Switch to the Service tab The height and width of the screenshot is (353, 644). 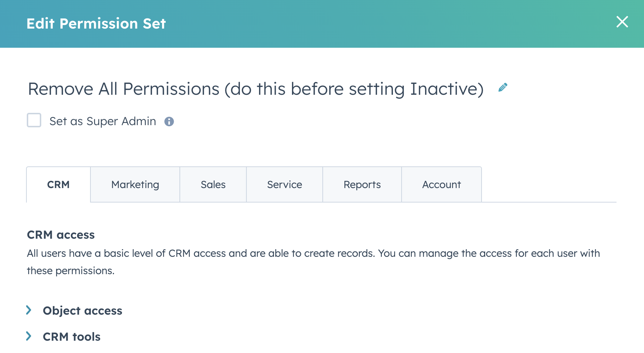284,184
